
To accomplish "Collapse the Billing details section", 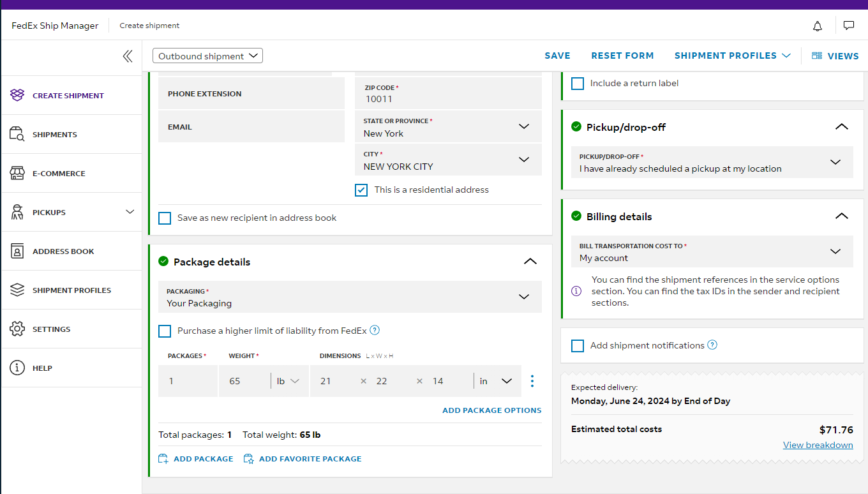I will [842, 216].
